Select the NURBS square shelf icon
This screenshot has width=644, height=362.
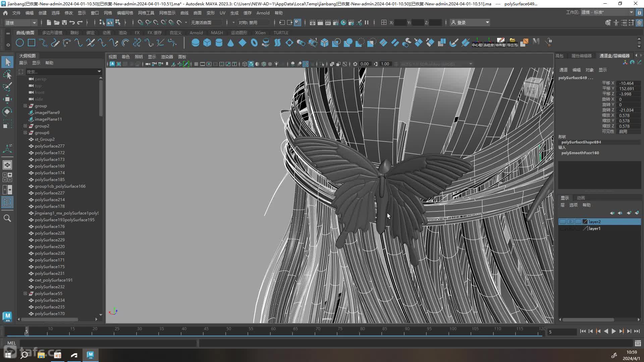coord(32,43)
